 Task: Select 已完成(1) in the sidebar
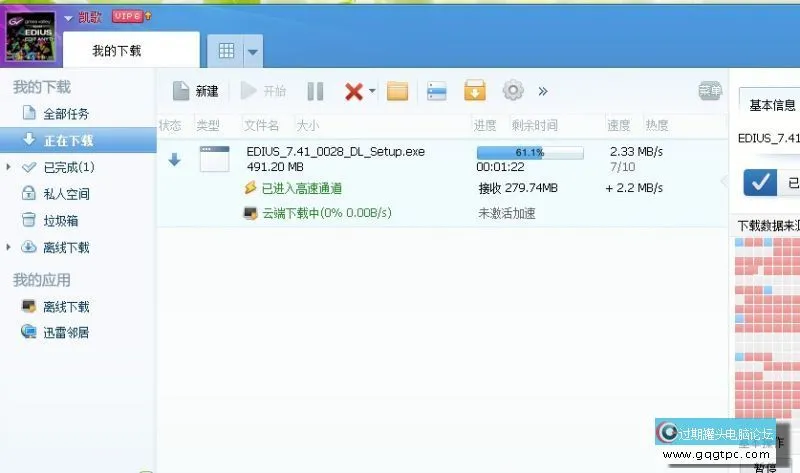(x=69, y=167)
